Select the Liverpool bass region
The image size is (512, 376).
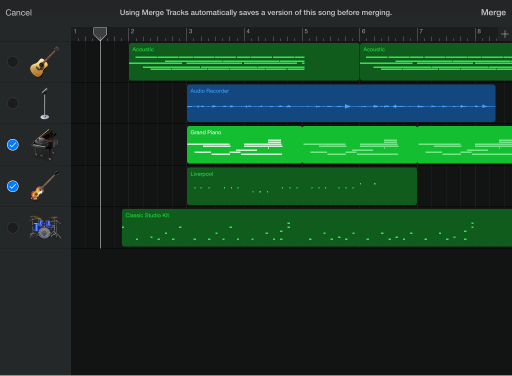[x=302, y=186]
